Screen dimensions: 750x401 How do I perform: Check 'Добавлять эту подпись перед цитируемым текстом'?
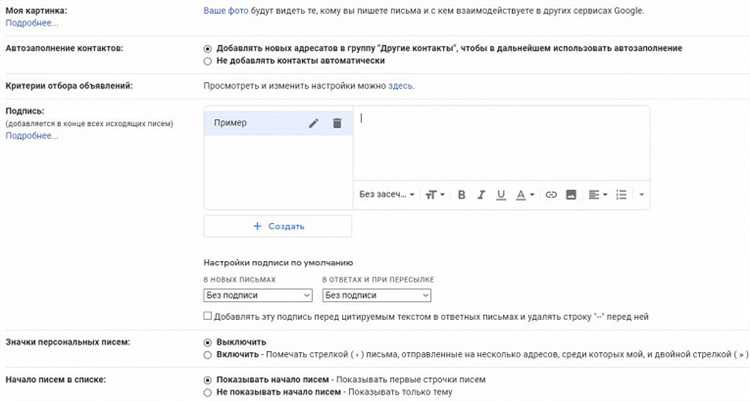click(207, 316)
